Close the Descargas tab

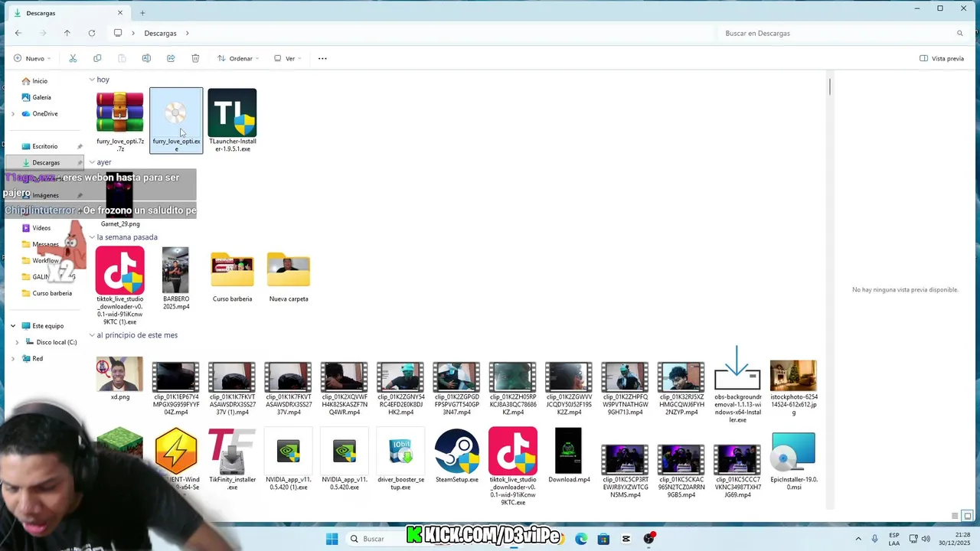point(120,13)
